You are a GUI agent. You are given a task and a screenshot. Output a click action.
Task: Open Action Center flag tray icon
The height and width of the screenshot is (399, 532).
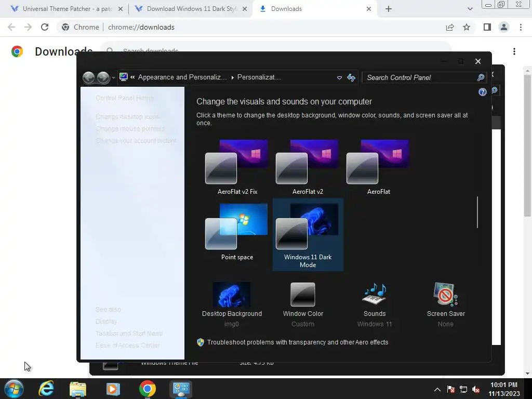tap(450, 389)
